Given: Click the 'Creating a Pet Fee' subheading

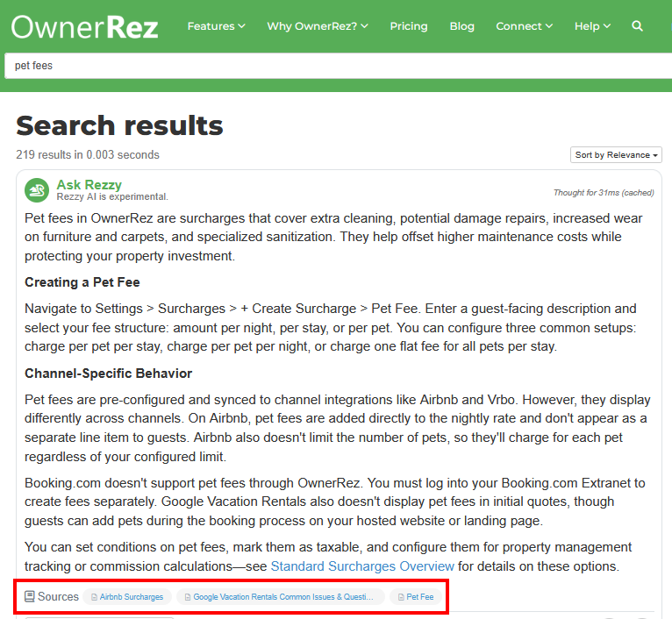Looking at the screenshot, I should pyautogui.click(x=82, y=282).
